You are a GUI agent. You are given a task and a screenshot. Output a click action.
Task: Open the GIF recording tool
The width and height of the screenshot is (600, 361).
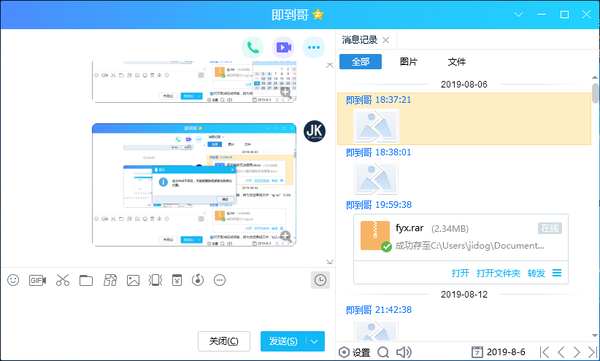38,281
